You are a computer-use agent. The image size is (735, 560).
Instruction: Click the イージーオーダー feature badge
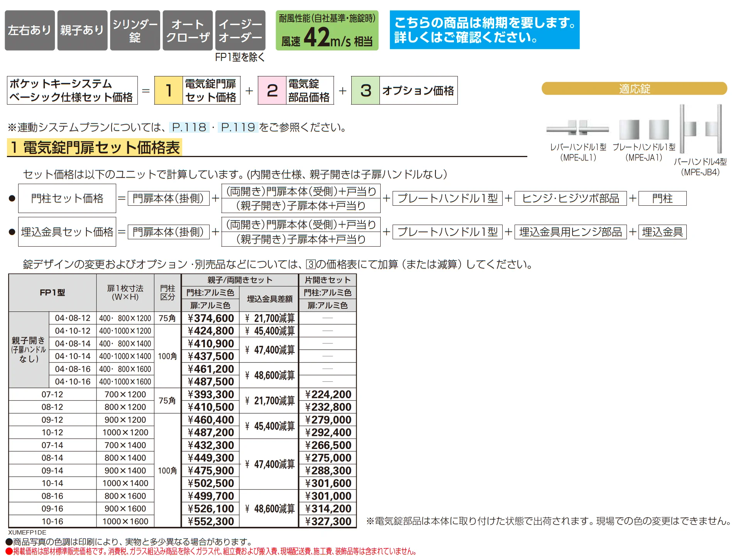(240, 30)
